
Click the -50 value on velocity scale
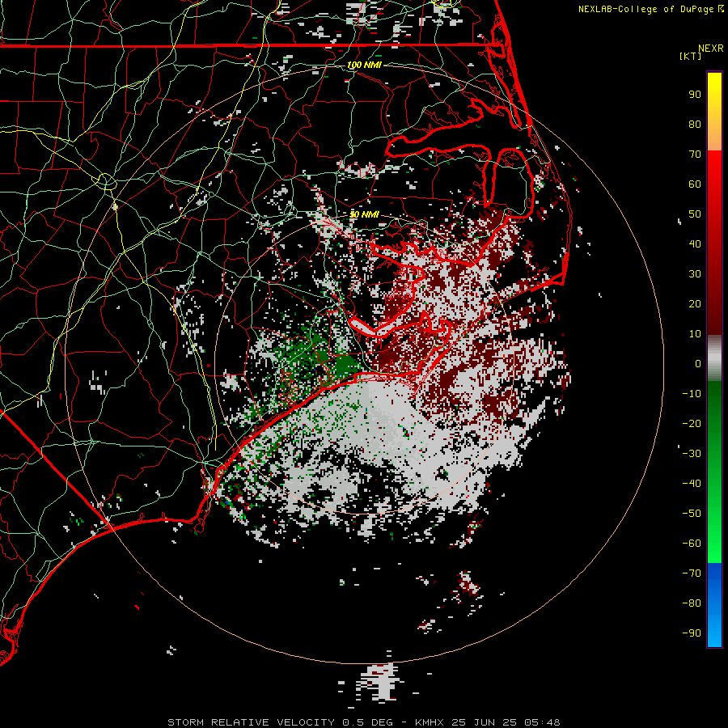click(x=692, y=514)
